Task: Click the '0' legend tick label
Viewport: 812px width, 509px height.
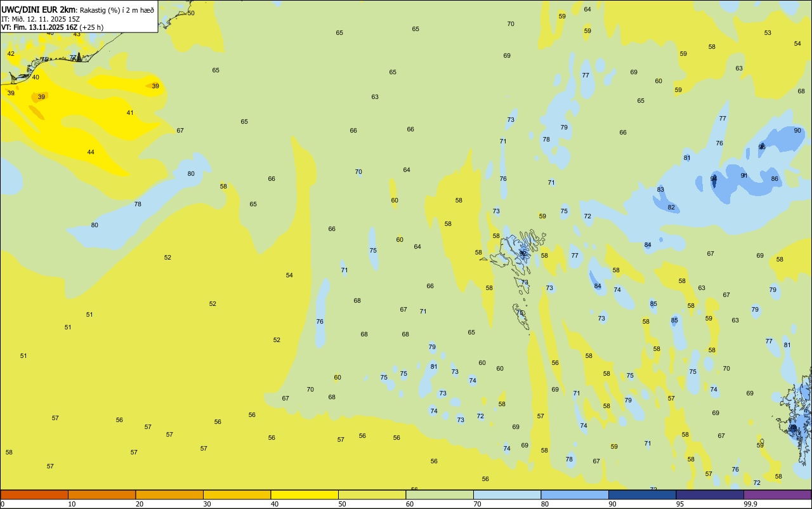Action: tap(3, 504)
